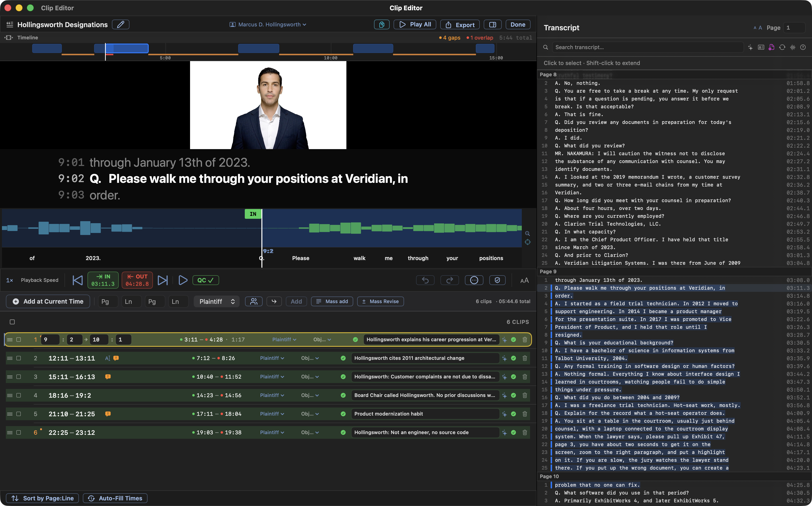812x506 pixels.
Task: Toggle the green approval check on clip 6
Action: 513,432
